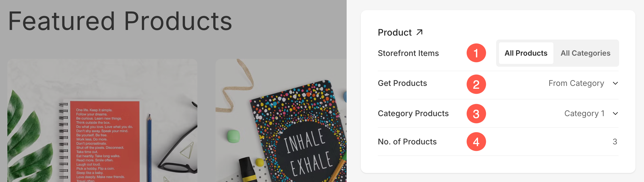
Task: Click red numbered badge 4
Action: [476, 142]
